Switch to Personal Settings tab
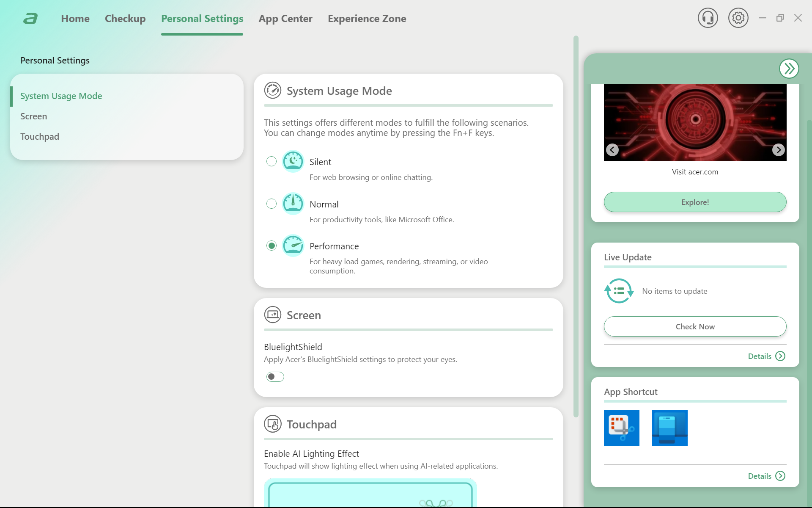This screenshot has height=508, width=812. pos(202,19)
